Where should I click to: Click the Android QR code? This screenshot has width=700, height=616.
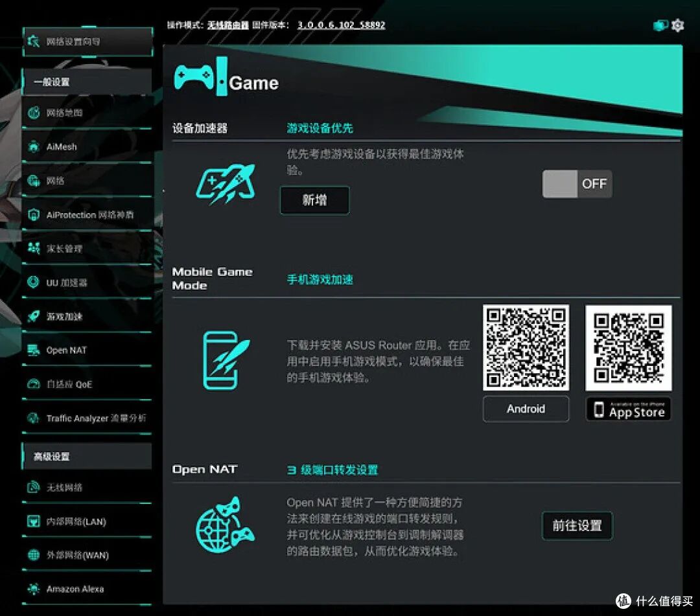tap(526, 347)
